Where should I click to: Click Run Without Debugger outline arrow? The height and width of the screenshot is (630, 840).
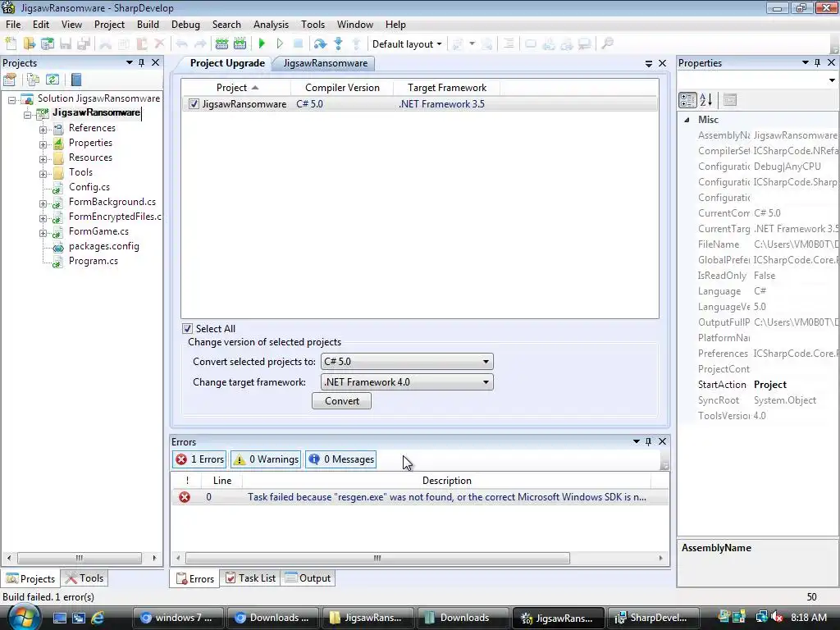pyautogui.click(x=280, y=44)
